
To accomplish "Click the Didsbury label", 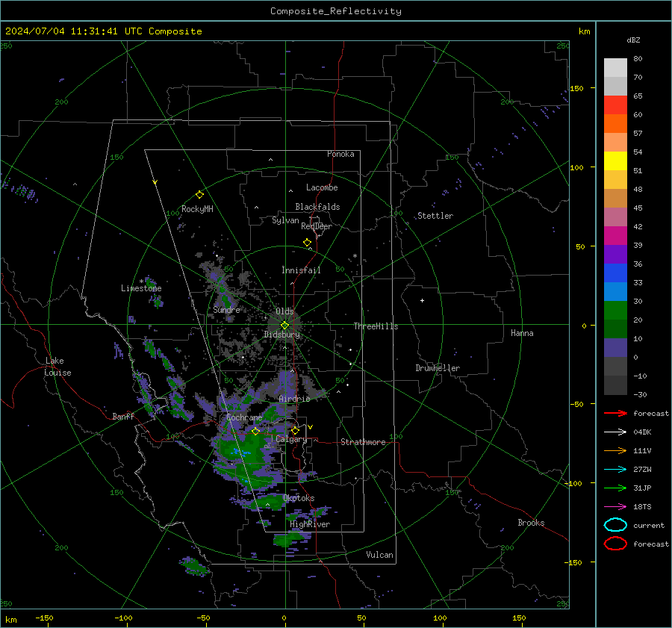I will tap(282, 335).
